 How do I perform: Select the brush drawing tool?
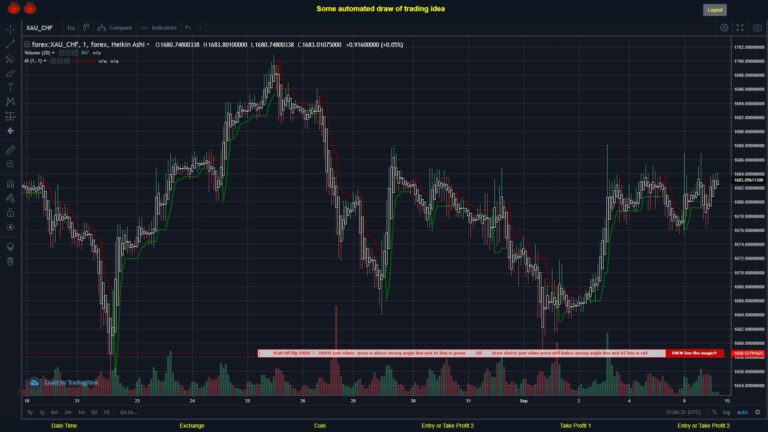10,73
